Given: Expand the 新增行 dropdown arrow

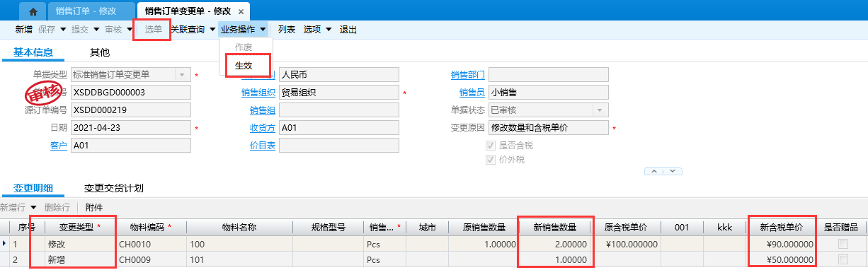Looking at the screenshot, I should click(33, 207).
